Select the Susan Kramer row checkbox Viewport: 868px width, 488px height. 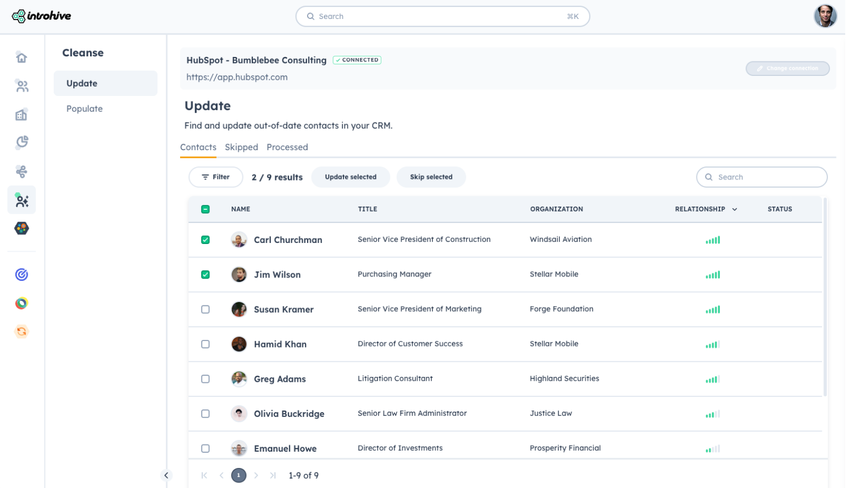[206, 310]
